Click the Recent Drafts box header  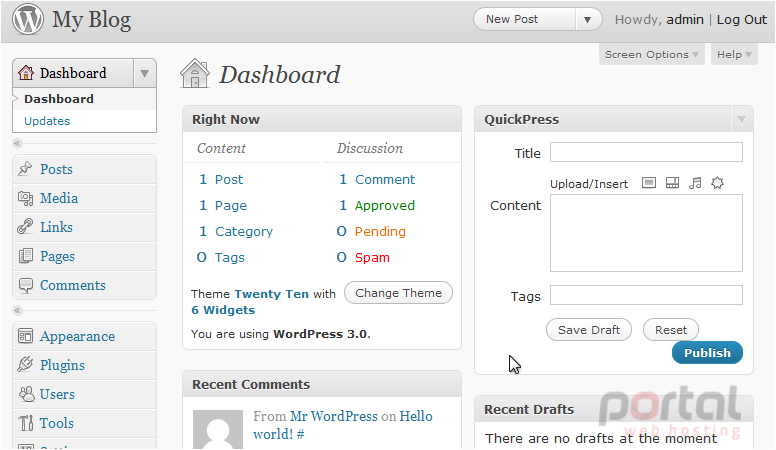coord(614,409)
